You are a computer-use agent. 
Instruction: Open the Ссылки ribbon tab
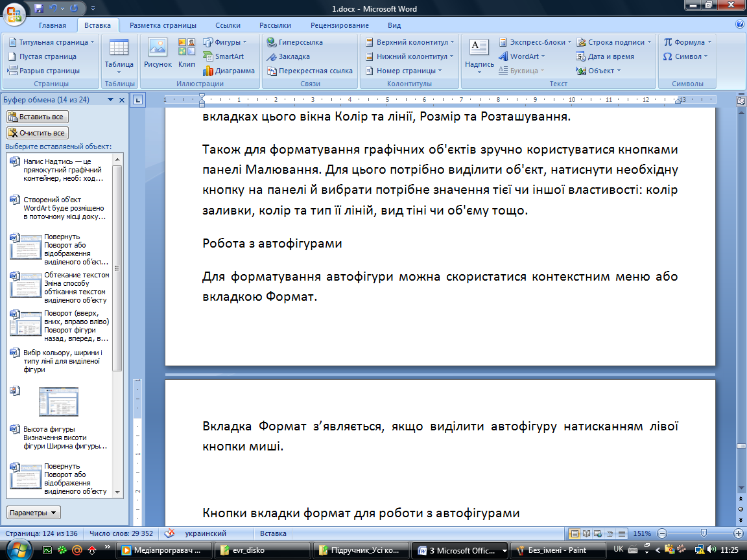pos(228,25)
